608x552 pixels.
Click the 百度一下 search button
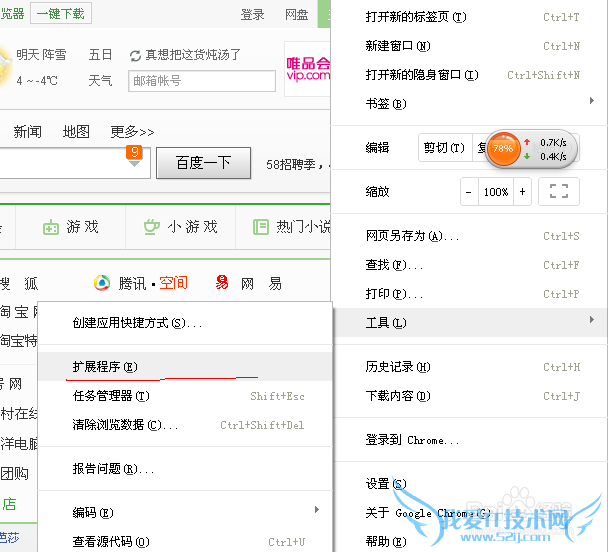204,163
